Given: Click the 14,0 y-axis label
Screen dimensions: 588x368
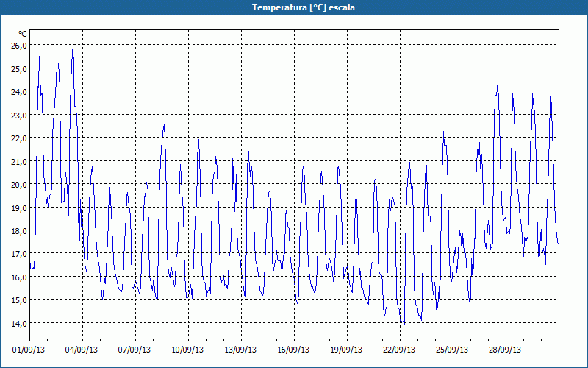Looking at the screenshot, I should point(19,324).
